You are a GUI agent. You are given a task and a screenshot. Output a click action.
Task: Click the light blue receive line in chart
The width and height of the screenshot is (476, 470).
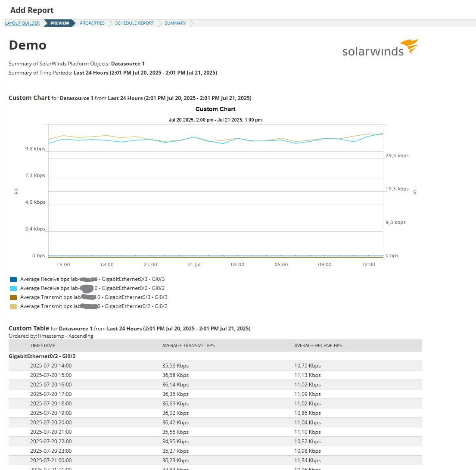pyautogui.click(x=223, y=143)
